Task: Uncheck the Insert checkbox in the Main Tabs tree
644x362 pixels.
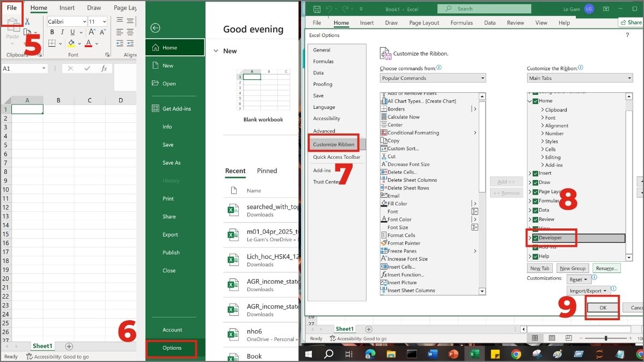Action: (x=536, y=173)
